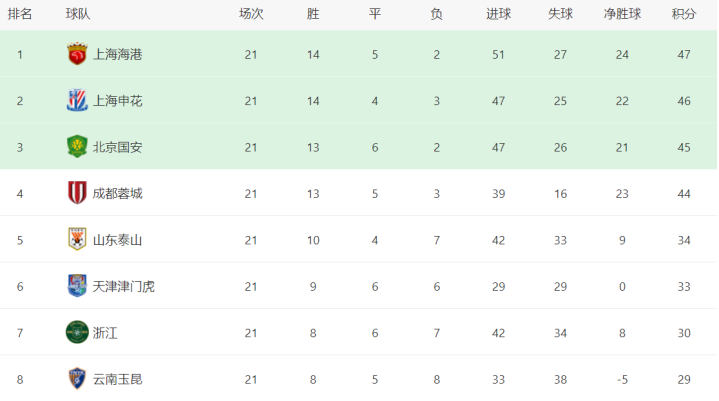Open the 山东泰山 team name link
The width and height of the screenshot is (719, 401).
coord(118,240)
